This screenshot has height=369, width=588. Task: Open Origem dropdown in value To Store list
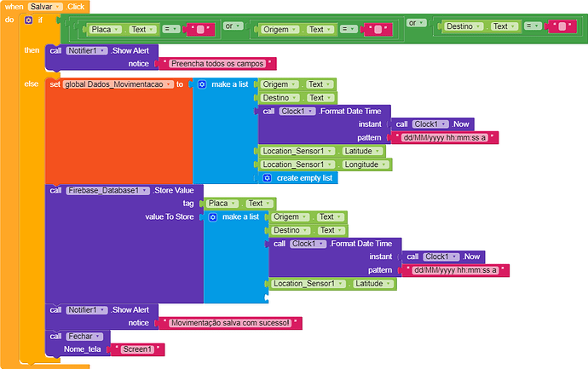tap(291, 217)
